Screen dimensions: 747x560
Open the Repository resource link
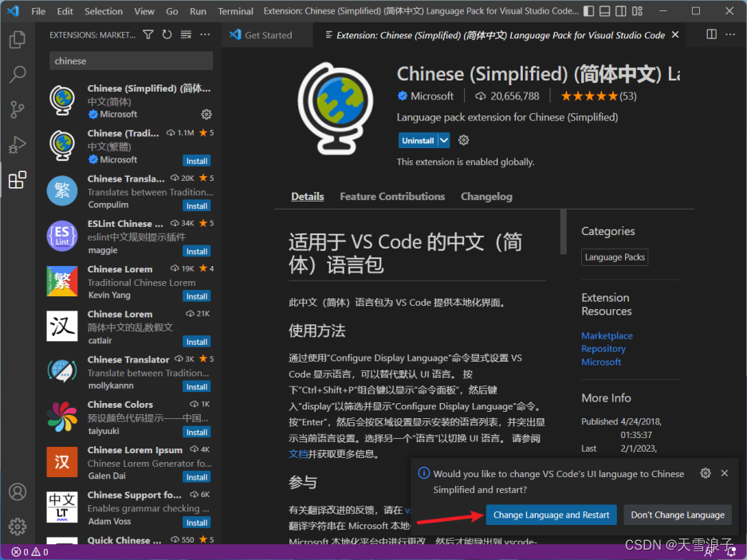(603, 349)
